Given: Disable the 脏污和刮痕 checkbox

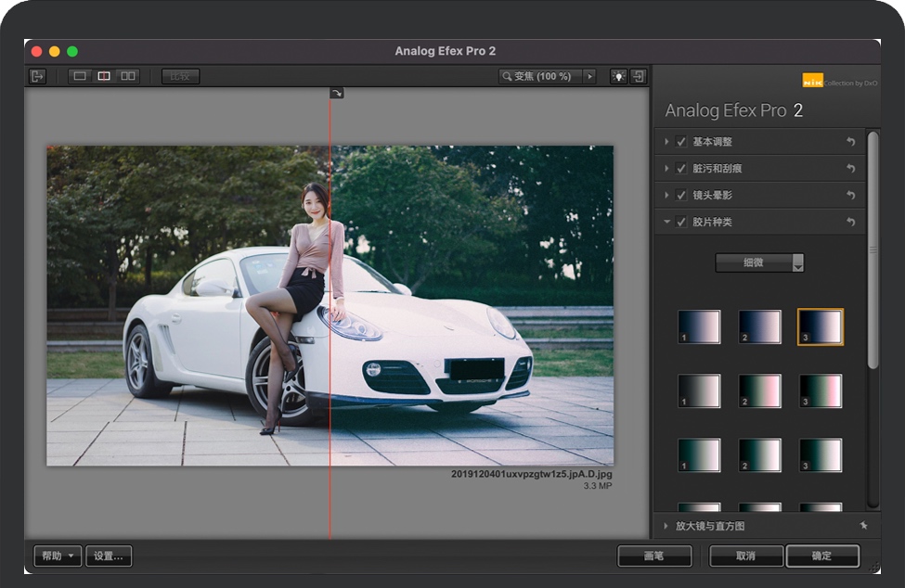Looking at the screenshot, I should 681,169.
